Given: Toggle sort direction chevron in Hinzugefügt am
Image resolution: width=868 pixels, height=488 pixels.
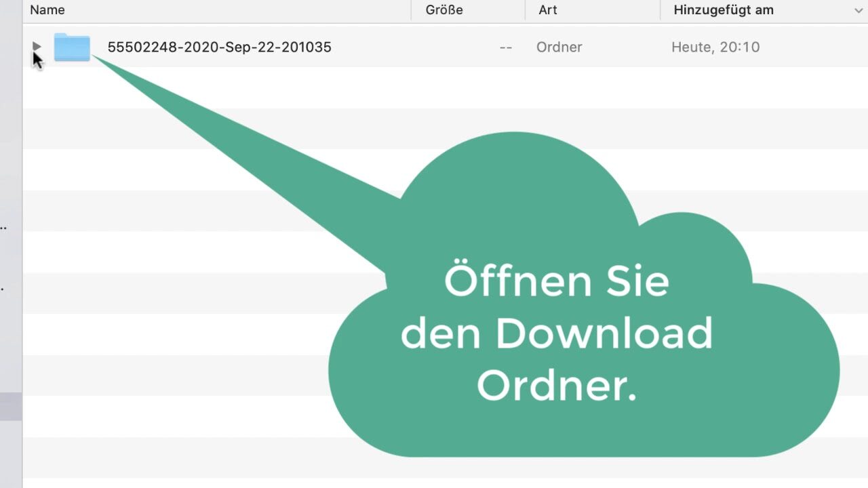Looking at the screenshot, I should (x=858, y=11).
